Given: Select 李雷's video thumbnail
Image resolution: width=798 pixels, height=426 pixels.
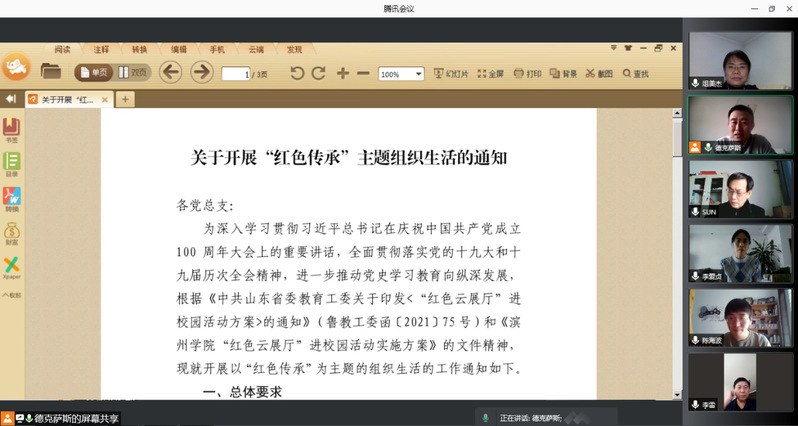Looking at the screenshot, I should (740, 382).
